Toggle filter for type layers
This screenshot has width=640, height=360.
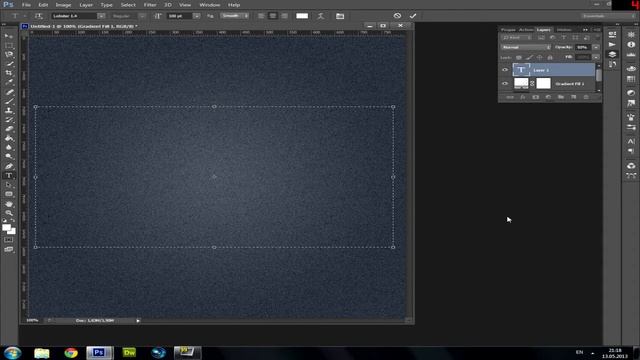point(564,38)
